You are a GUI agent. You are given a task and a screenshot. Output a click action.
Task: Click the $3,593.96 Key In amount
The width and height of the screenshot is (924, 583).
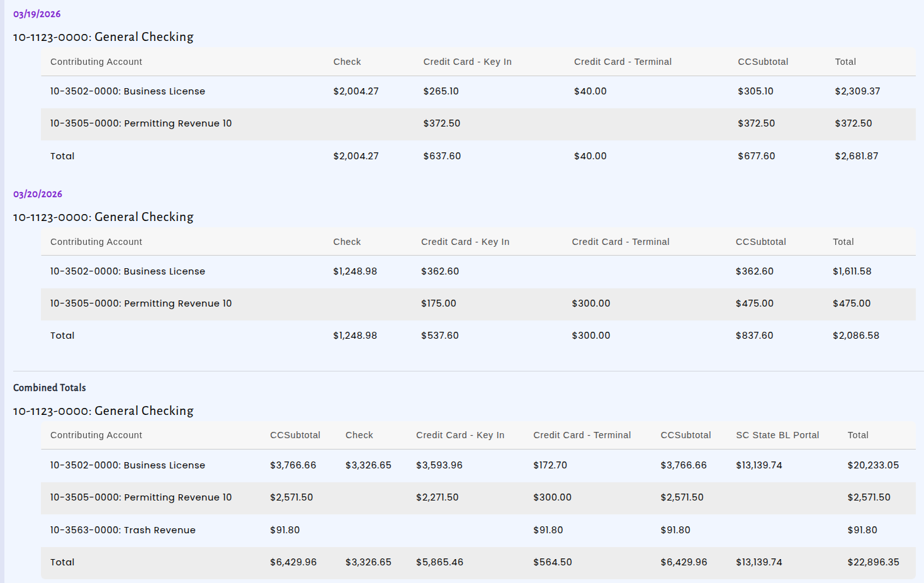tap(439, 465)
